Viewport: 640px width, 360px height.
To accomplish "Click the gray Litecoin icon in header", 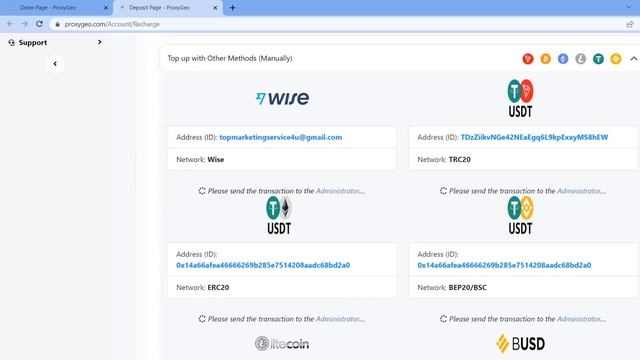I will coord(580,59).
